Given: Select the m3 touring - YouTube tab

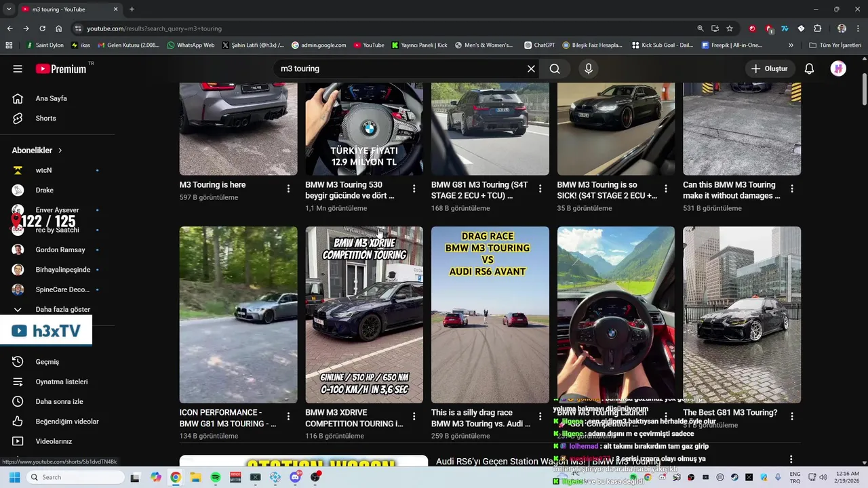Looking at the screenshot, I should pyautogui.click(x=69, y=9).
